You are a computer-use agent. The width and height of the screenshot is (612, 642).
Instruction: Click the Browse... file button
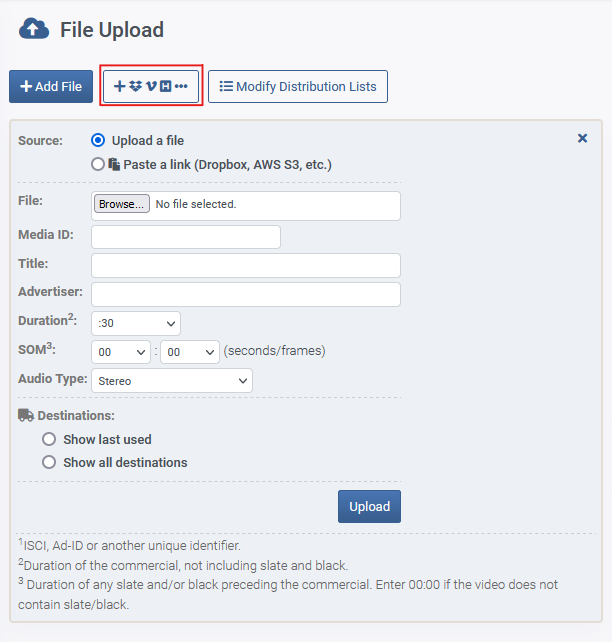click(x=122, y=204)
